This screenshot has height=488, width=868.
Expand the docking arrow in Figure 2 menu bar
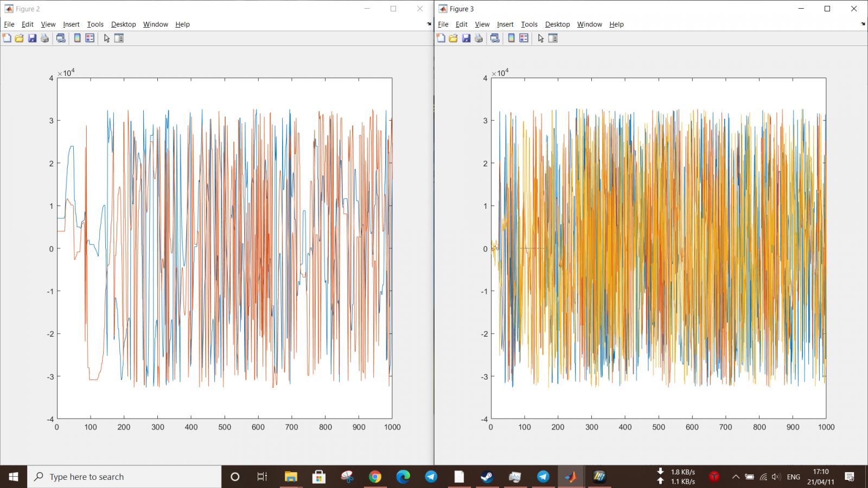[x=429, y=24]
